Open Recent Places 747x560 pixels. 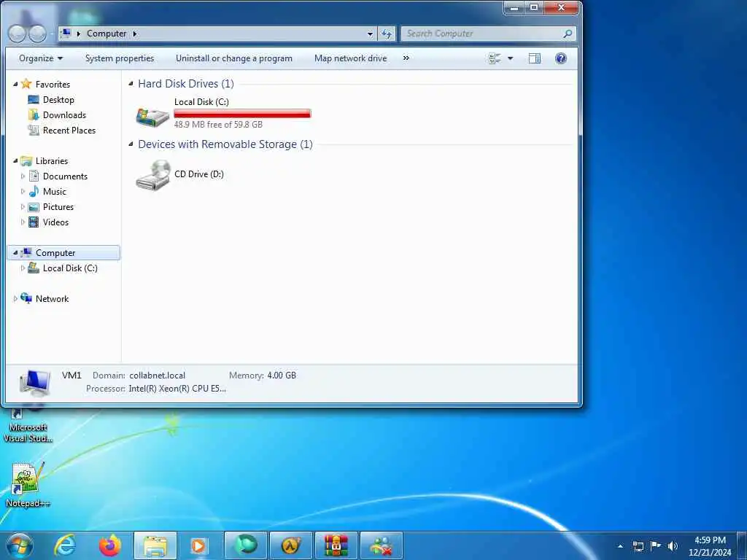pos(69,130)
